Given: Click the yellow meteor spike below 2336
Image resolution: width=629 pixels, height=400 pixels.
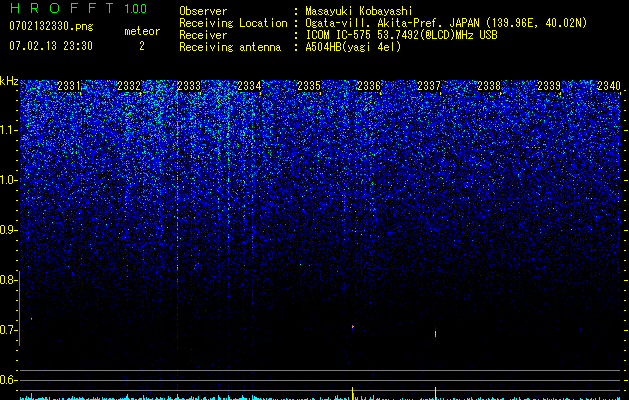Looking at the screenshot, I should 352,393.
